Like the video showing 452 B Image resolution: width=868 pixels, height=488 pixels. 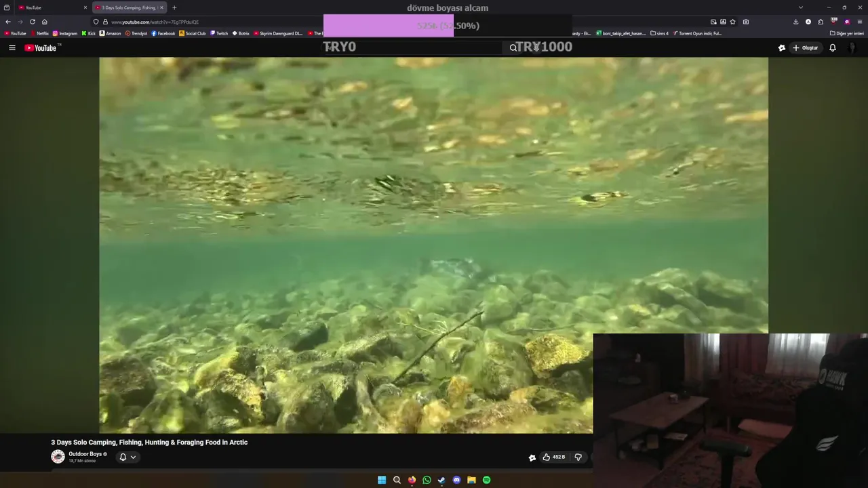[554, 457]
